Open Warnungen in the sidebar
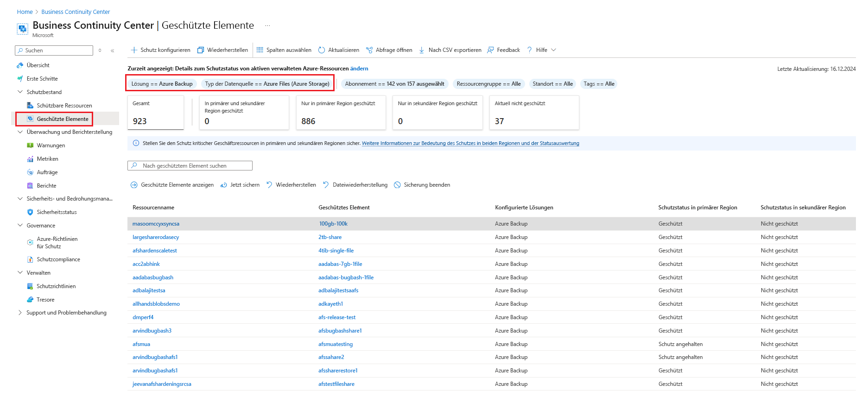Image resolution: width=868 pixels, height=403 pixels. [x=51, y=145]
